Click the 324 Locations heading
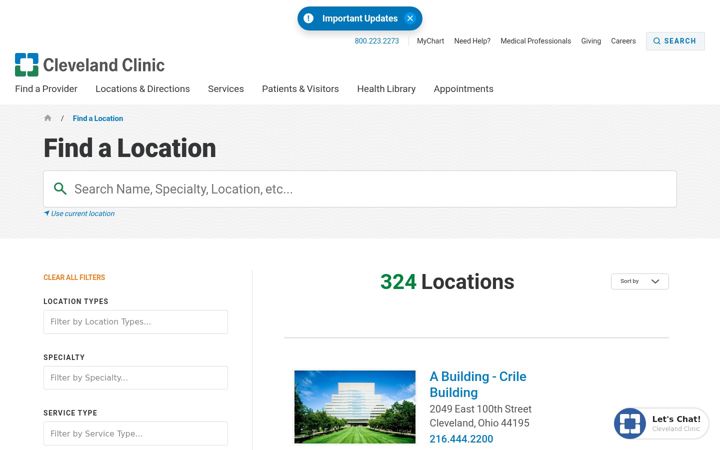720x450 pixels. [447, 281]
